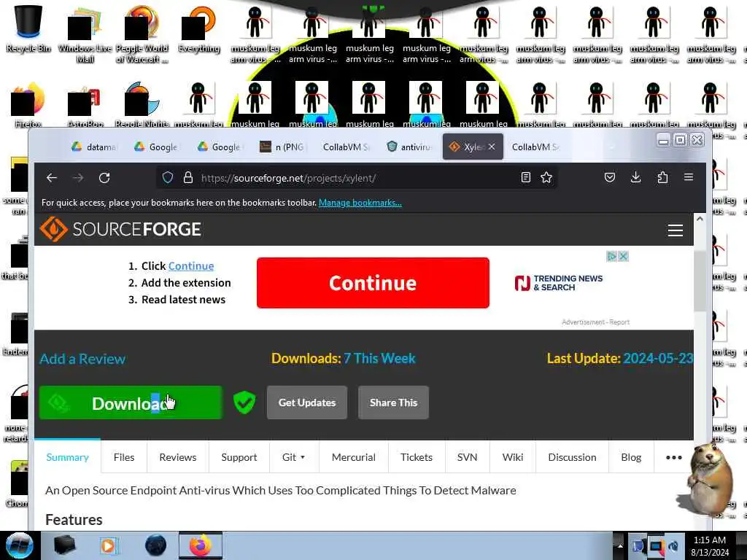Switch to antiviru browser tab
The height and width of the screenshot is (560, 747).
[x=409, y=147]
